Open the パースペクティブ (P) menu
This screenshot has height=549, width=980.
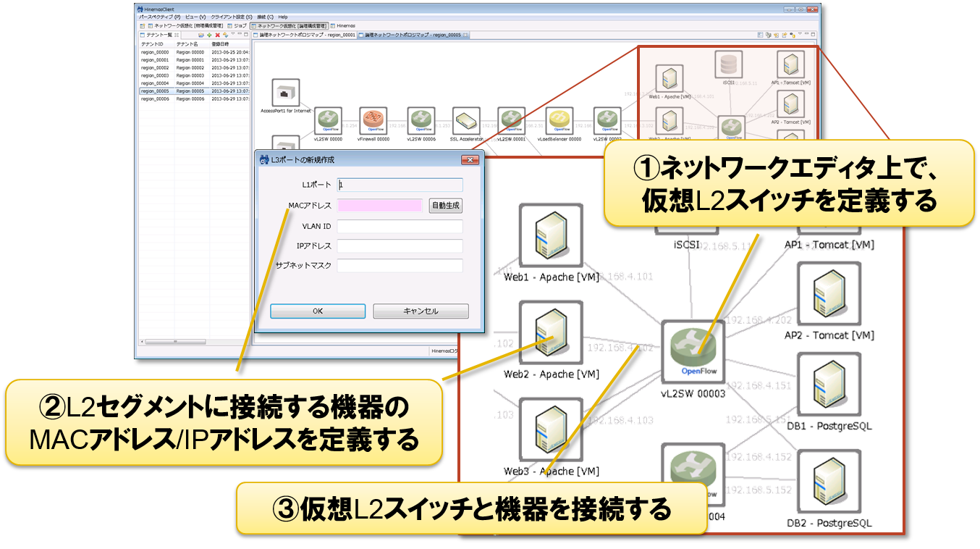click(159, 17)
